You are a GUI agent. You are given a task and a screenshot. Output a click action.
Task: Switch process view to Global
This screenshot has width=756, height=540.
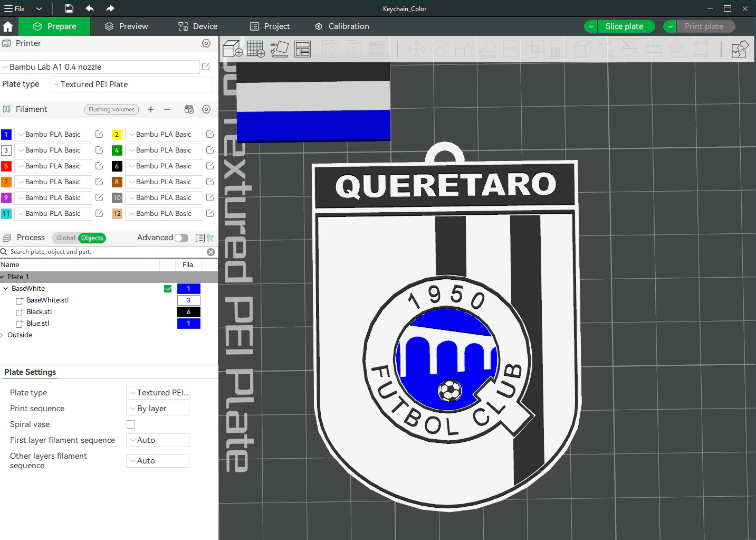(66, 238)
